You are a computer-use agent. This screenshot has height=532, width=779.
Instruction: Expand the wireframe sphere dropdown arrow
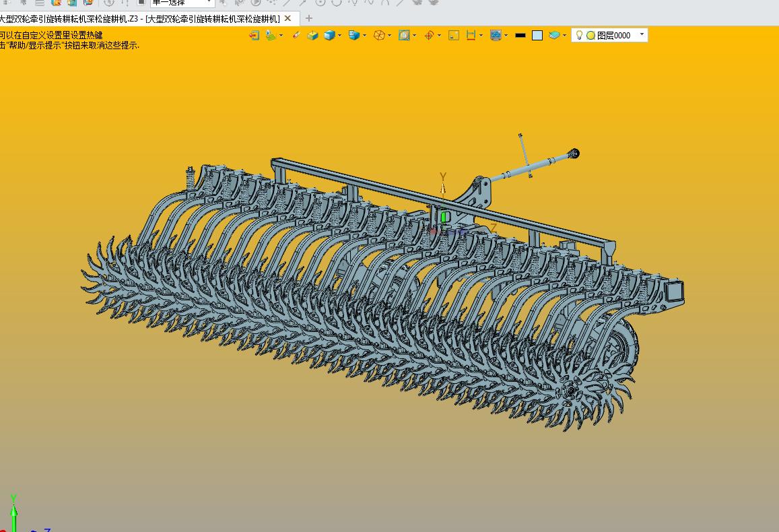click(x=389, y=35)
